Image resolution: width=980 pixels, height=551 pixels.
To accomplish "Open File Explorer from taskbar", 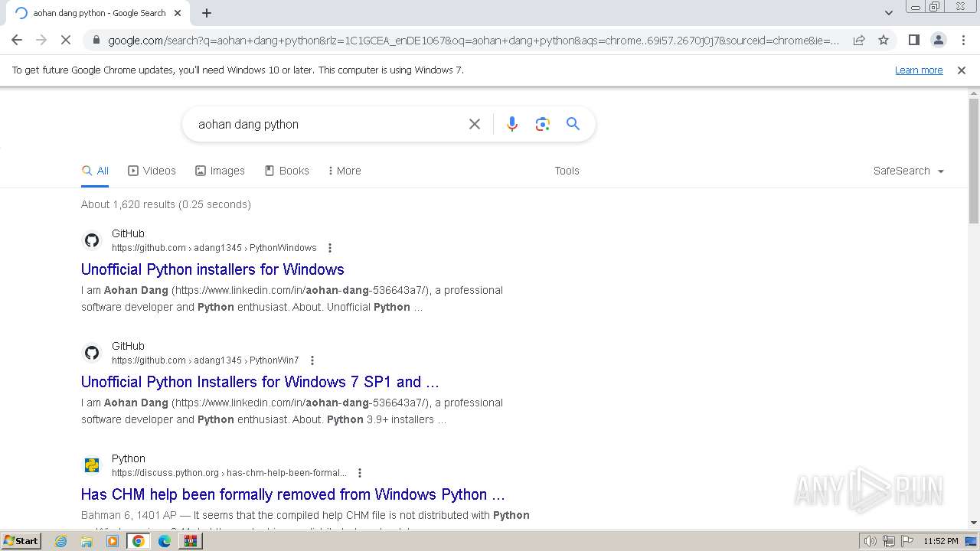I will pyautogui.click(x=87, y=541).
